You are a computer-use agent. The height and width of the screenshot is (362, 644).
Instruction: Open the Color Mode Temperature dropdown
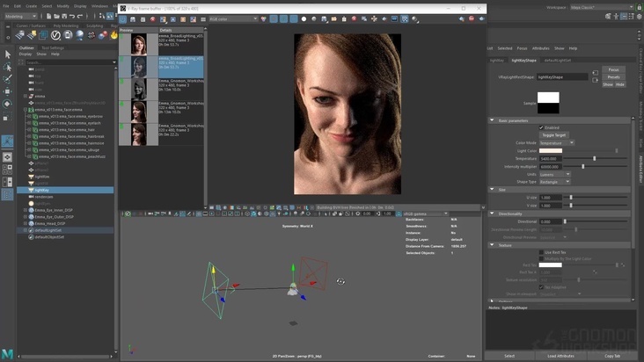click(557, 142)
